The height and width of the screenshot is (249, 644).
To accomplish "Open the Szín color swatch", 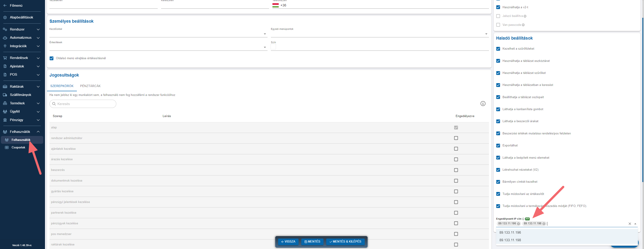I will (273, 47).
